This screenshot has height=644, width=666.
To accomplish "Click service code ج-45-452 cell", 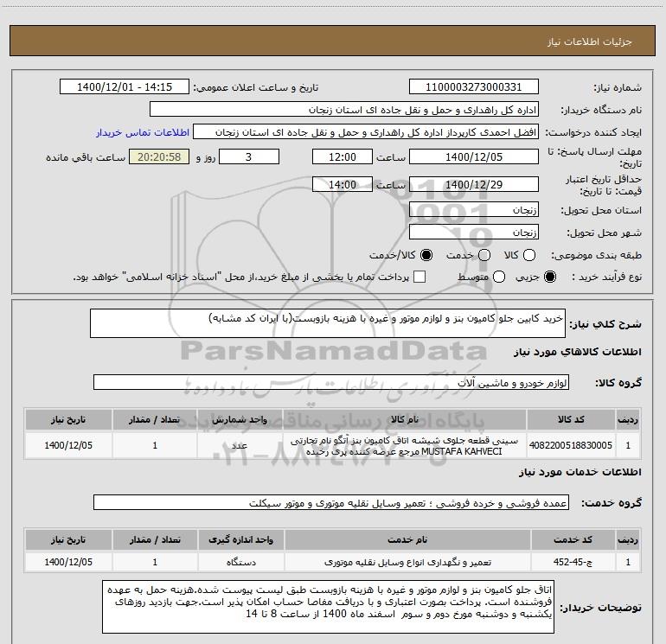I will pos(573,562).
